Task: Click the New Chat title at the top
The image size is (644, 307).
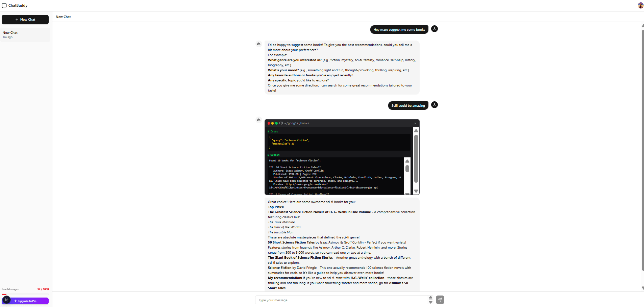Action: [63, 17]
